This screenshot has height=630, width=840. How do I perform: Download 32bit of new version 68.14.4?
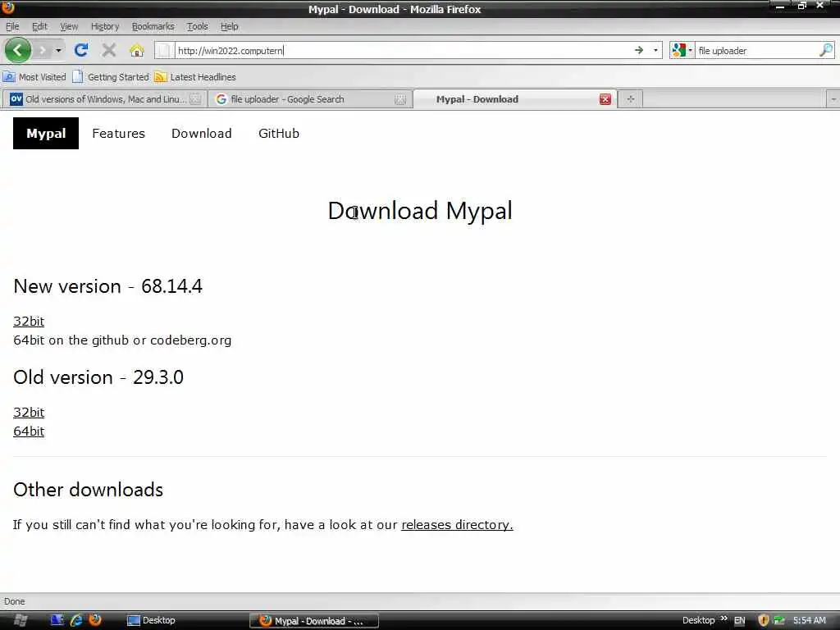point(29,321)
